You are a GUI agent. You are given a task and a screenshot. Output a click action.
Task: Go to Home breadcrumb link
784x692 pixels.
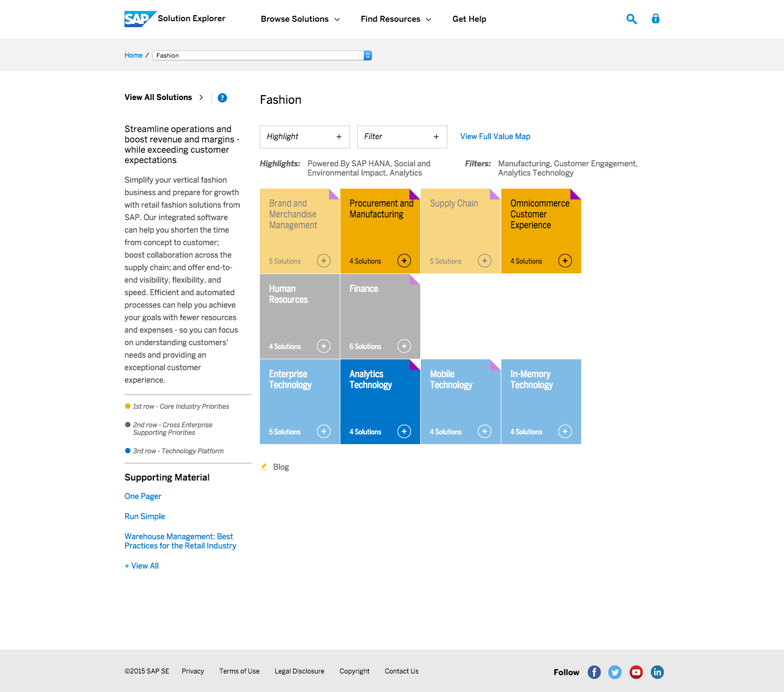(133, 55)
